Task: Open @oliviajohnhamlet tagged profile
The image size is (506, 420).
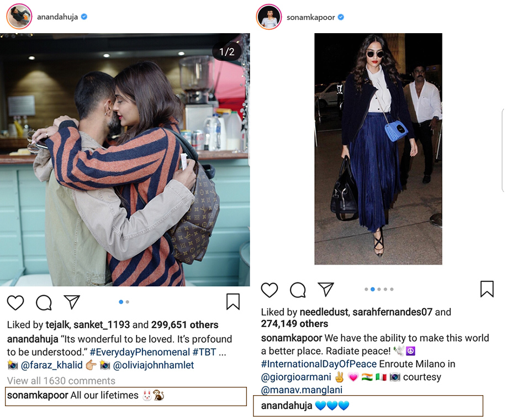Action: 153,365
